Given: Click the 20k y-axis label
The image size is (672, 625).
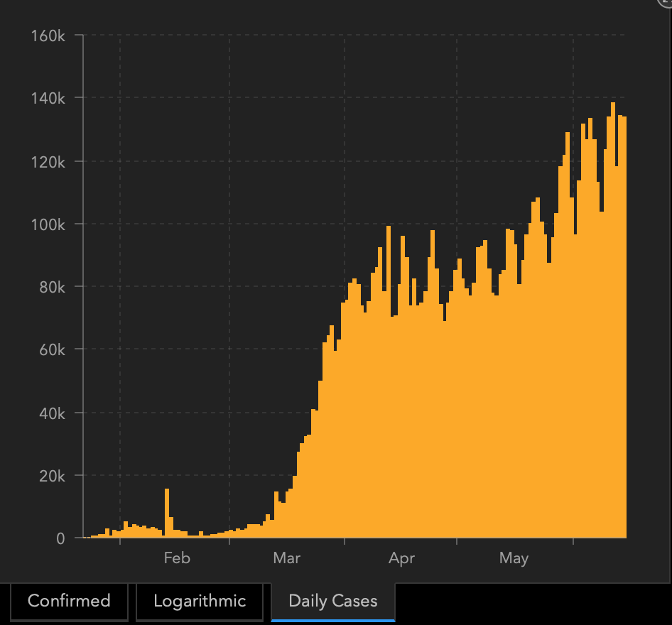Looking at the screenshot, I should tap(52, 476).
